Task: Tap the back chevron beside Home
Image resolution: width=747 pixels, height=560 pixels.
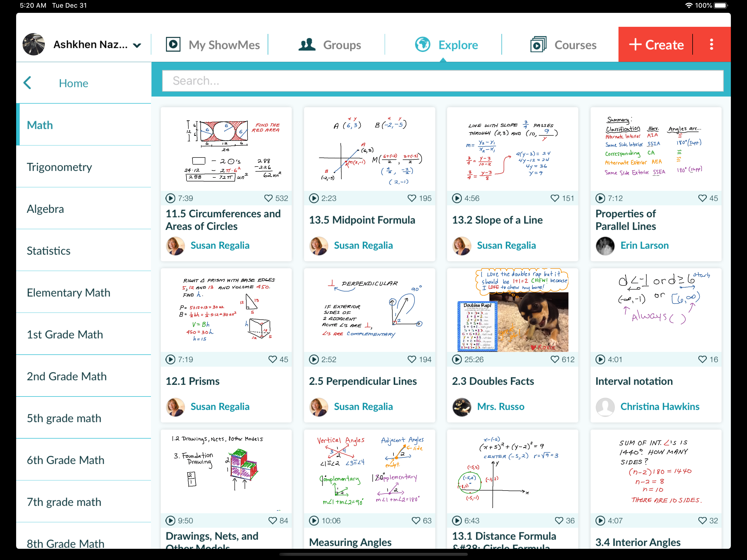Action: [x=28, y=83]
